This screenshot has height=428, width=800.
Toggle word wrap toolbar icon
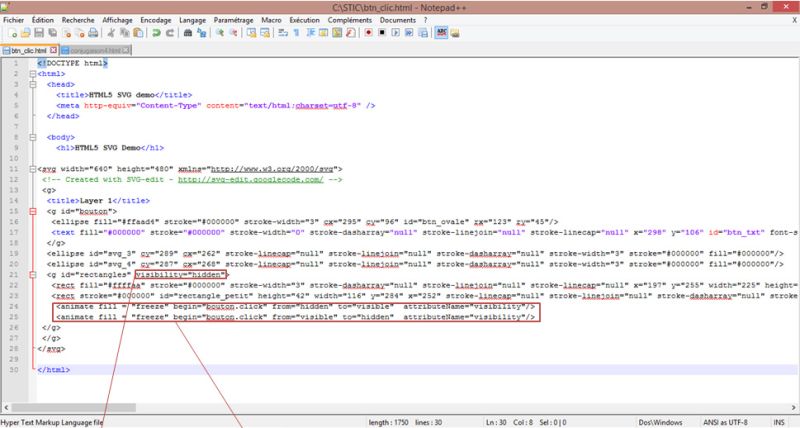tap(283, 33)
